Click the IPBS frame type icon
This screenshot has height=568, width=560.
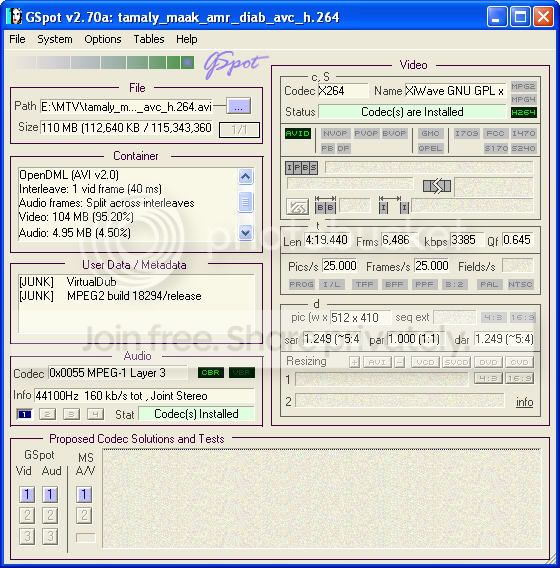coord(301,168)
